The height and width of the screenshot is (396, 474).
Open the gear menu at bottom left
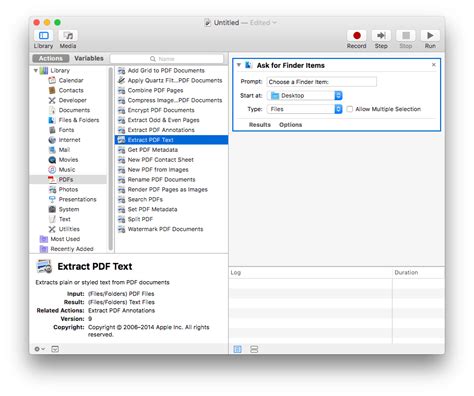pyautogui.click(x=39, y=349)
